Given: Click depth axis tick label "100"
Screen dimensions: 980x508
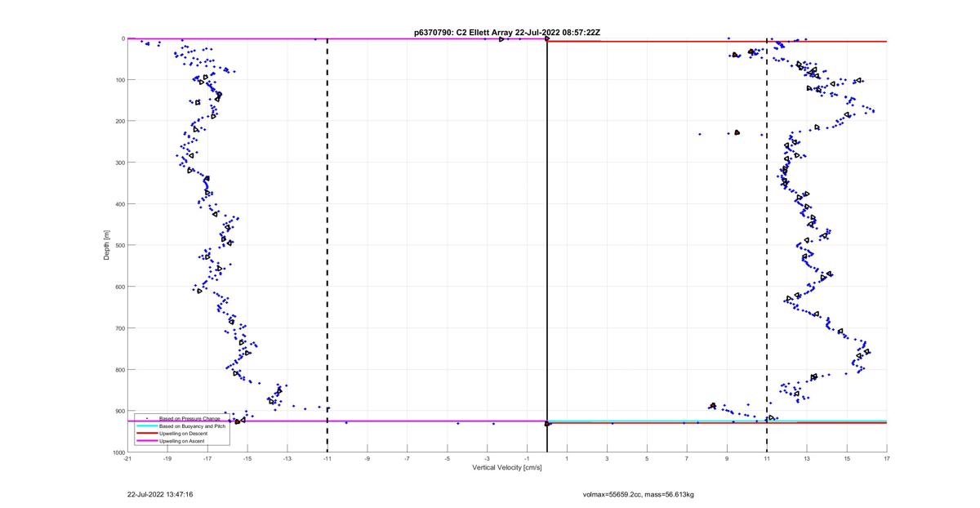Looking at the screenshot, I should point(119,80).
